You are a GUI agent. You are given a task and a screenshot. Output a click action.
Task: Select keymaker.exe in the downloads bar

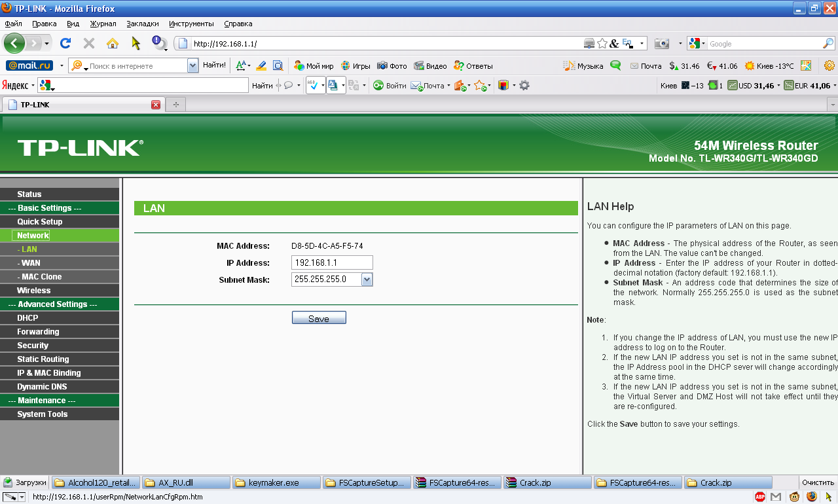click(276, 483)
